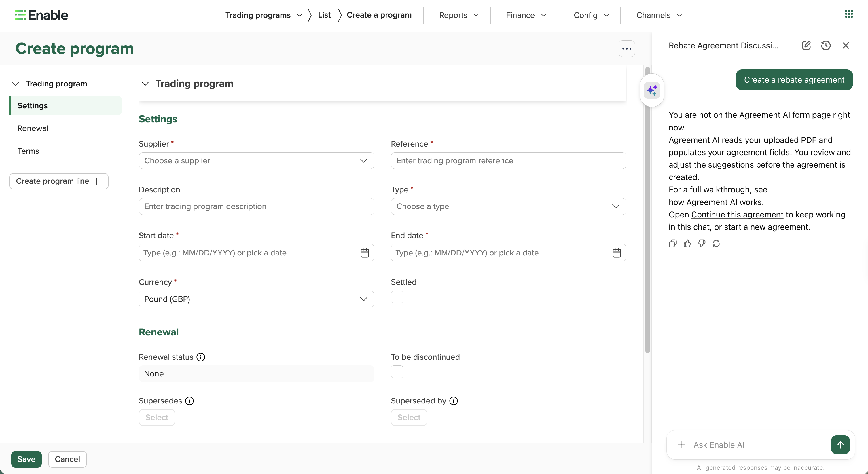Focus the Reference input field
Image resolution: width=868 pixels, height=474 pixels.
(508, 161)
